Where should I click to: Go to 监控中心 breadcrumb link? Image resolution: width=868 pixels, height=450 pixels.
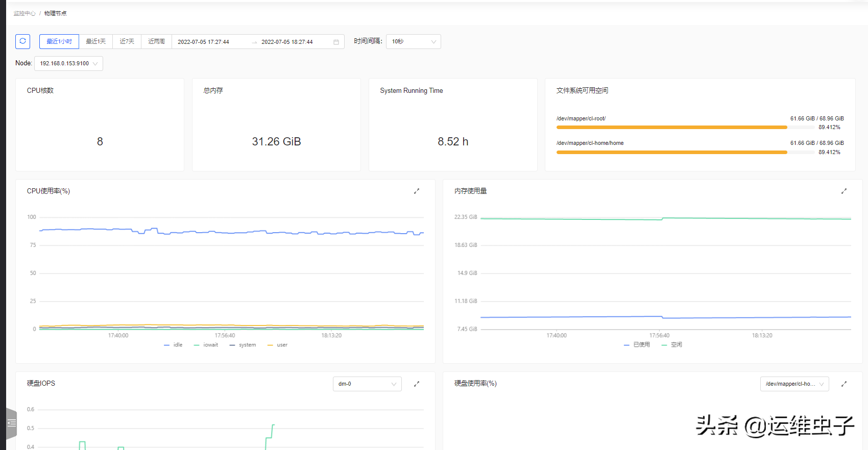pos(25,13)
